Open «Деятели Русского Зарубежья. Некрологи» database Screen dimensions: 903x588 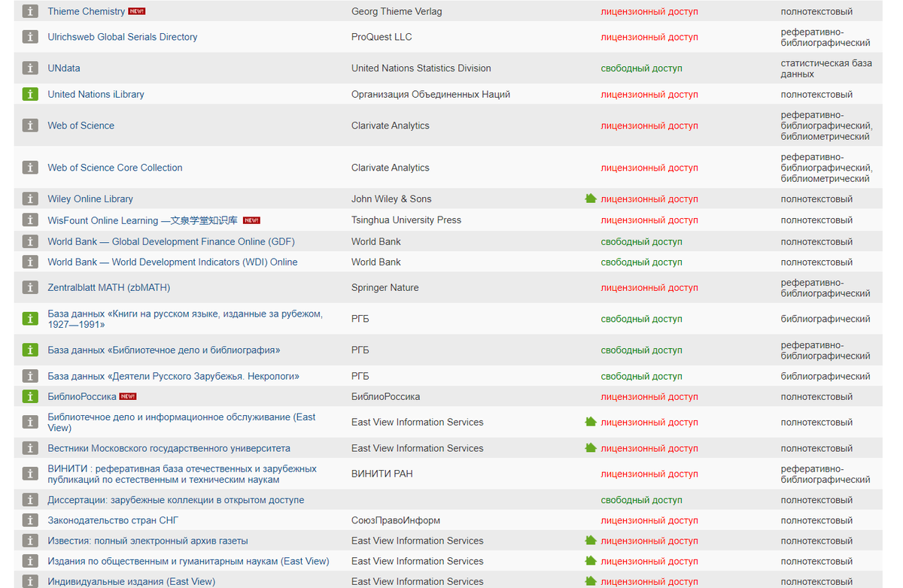click(x=174, y=376)
